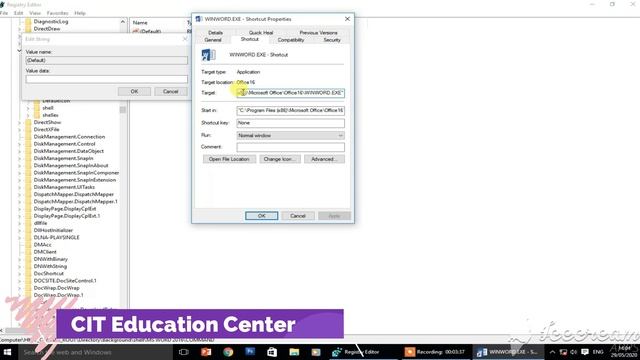Click the (Default) value string icon
Screen dimensions: 640x360
click(136, 31)
